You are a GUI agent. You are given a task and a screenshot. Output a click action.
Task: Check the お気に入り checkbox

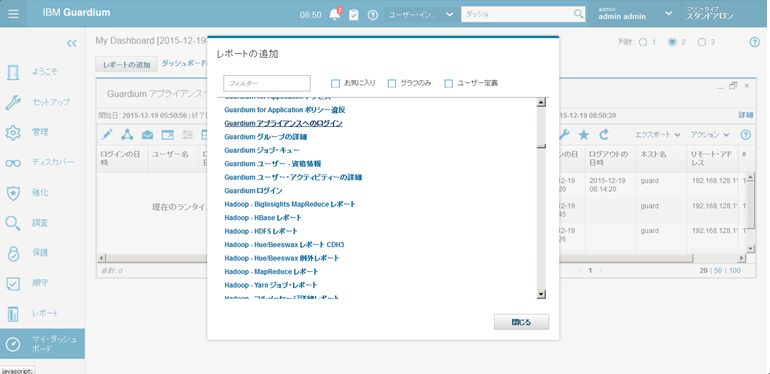click(335, 83)
